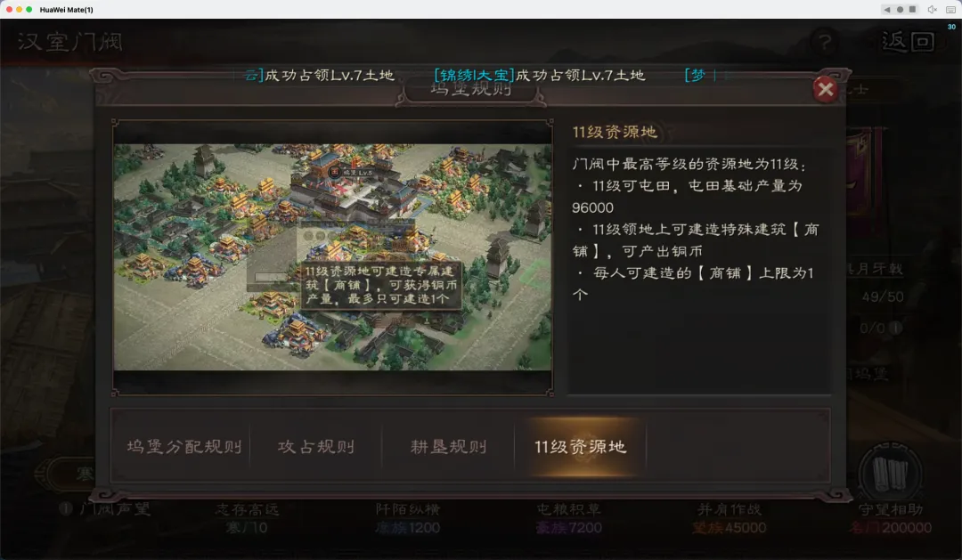The height and width of the screenshot is (560, 962).
Task: Toggle the muted speaker icon
Action: (932, 9)
